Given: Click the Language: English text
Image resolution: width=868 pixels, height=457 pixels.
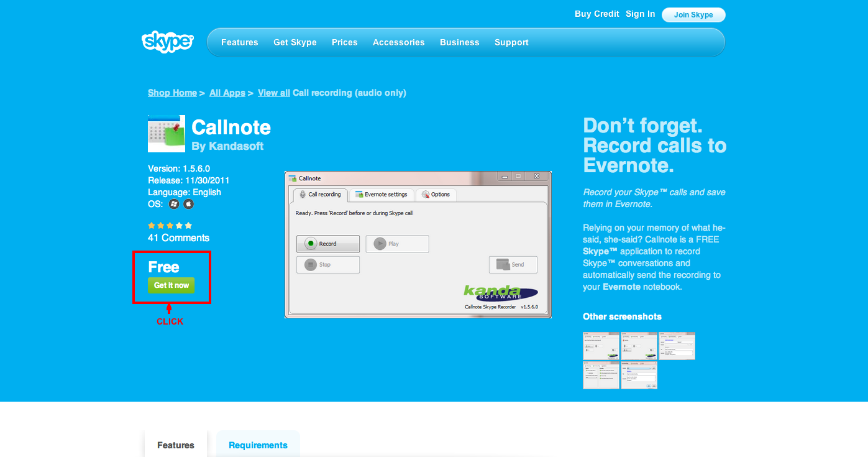Looking at the screenshot, I should 185,192.
